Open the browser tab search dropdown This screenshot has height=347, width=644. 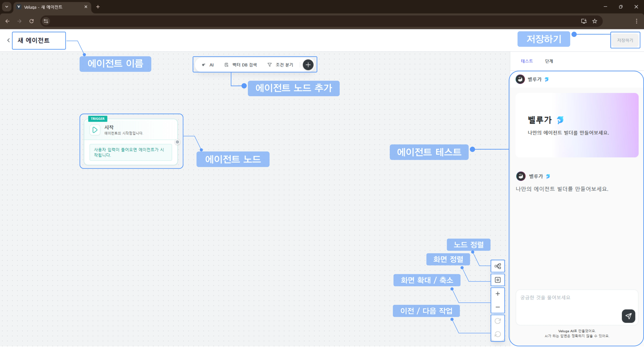(7, 7)
